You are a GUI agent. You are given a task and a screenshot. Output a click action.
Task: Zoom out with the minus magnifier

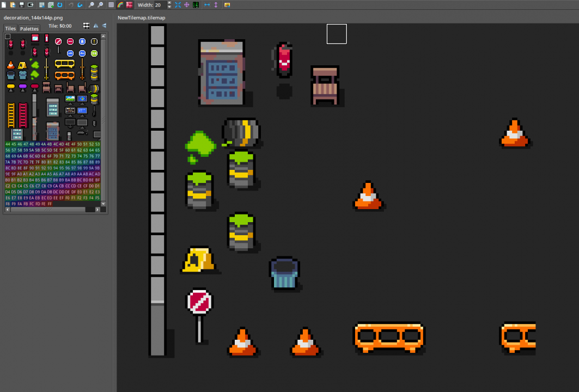(91, 5)
